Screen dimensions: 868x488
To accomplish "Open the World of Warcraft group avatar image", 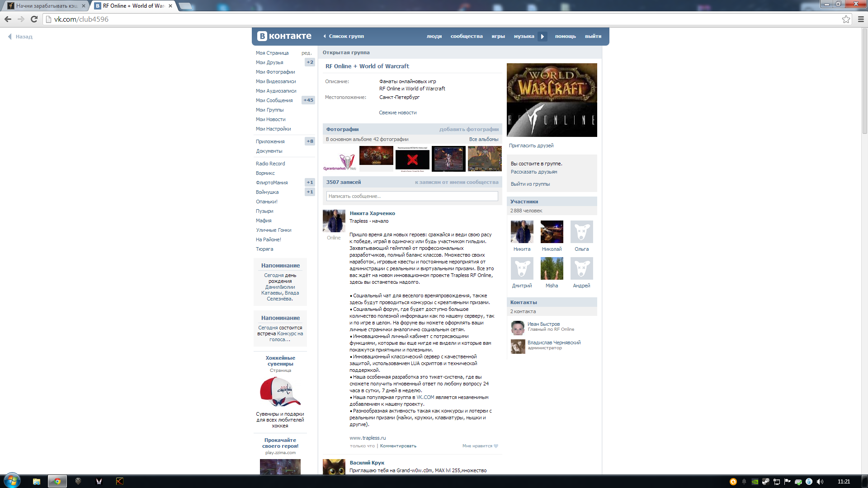I will pyautogui.click(x=552, y=100).
